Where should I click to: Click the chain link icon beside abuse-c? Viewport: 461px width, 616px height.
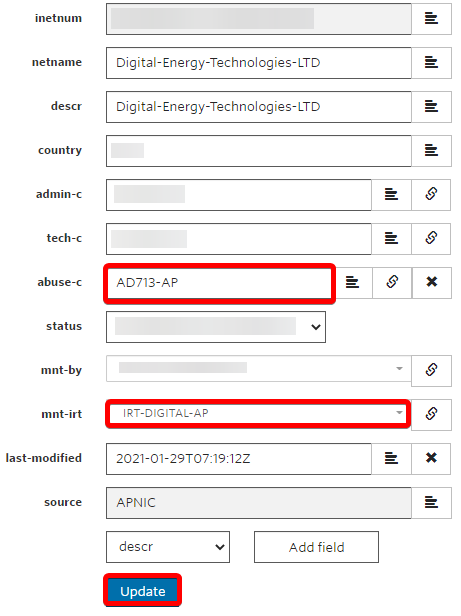coord(392,282)
